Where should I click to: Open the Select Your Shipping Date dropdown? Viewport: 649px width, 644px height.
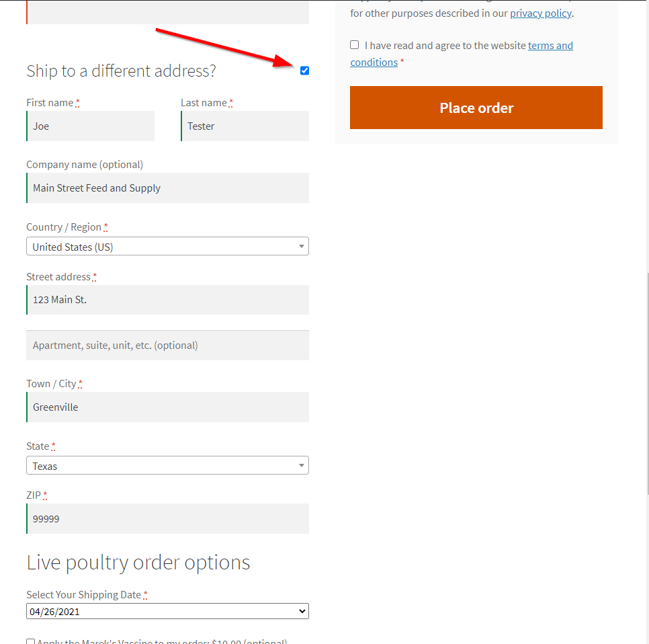tap(168, 611)
